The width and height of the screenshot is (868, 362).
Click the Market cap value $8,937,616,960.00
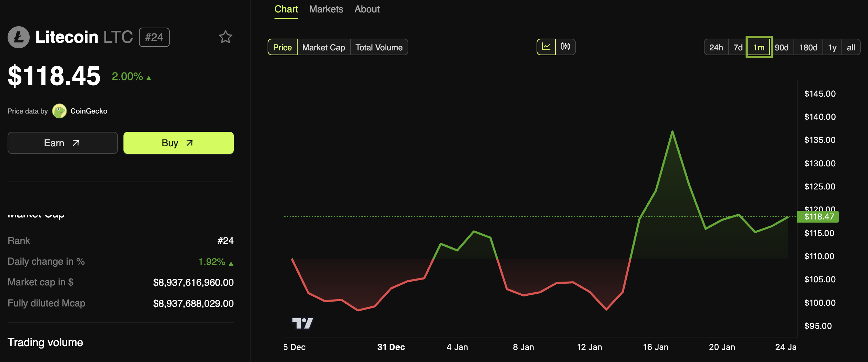(x=193, y=283)
